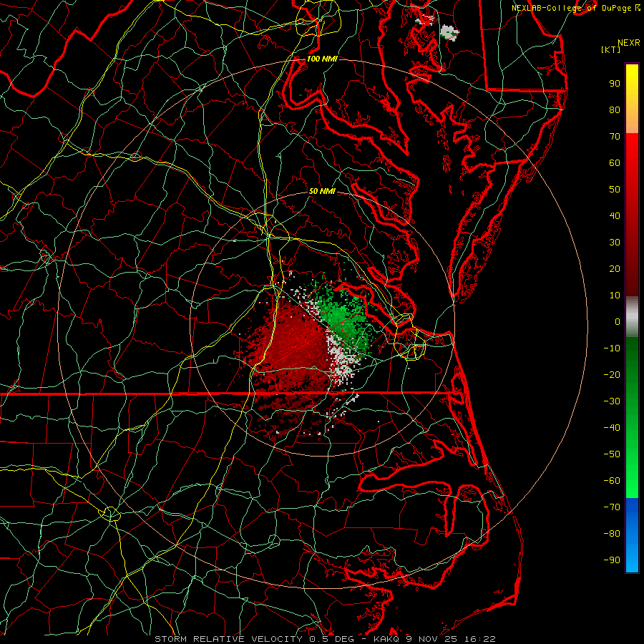Click the 90 value on the velocity scale
This screenshot has width=644, height=644.
click(615, 84)
